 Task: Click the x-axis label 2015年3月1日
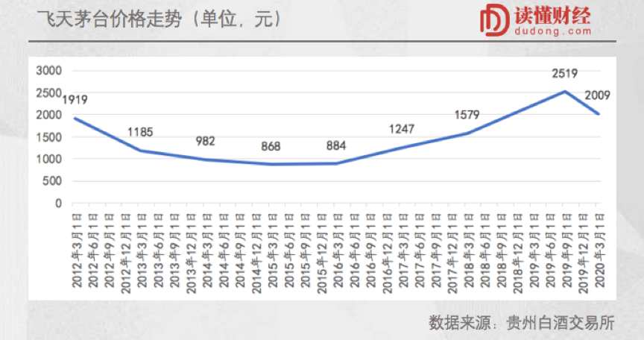273,250
